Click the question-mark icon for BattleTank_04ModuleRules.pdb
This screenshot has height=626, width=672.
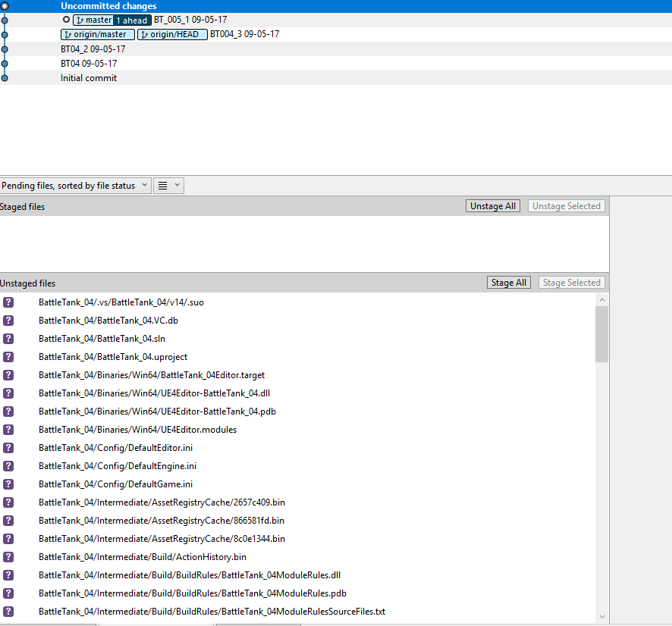point(8,593)
